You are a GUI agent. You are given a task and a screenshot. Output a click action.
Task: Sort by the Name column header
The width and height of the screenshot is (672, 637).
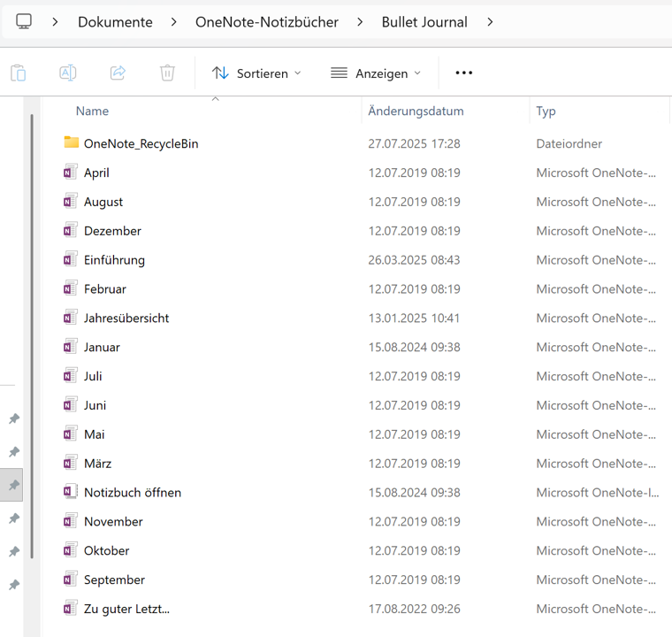click(x=93, y=111)
